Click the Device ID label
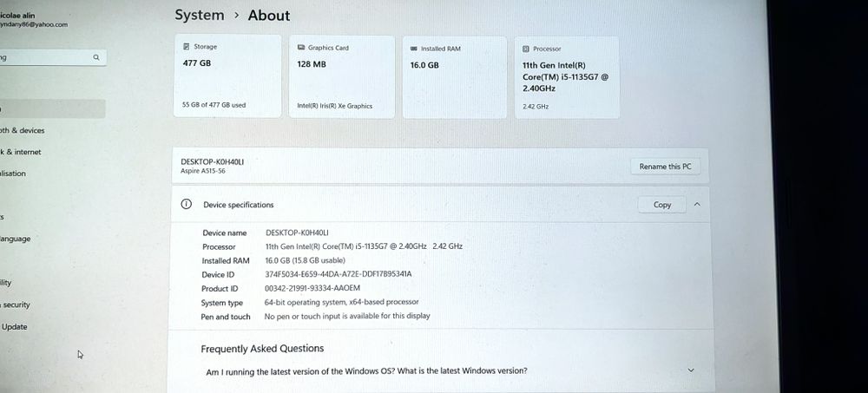This screenshot has height=393, width=868. click(218, 274)
